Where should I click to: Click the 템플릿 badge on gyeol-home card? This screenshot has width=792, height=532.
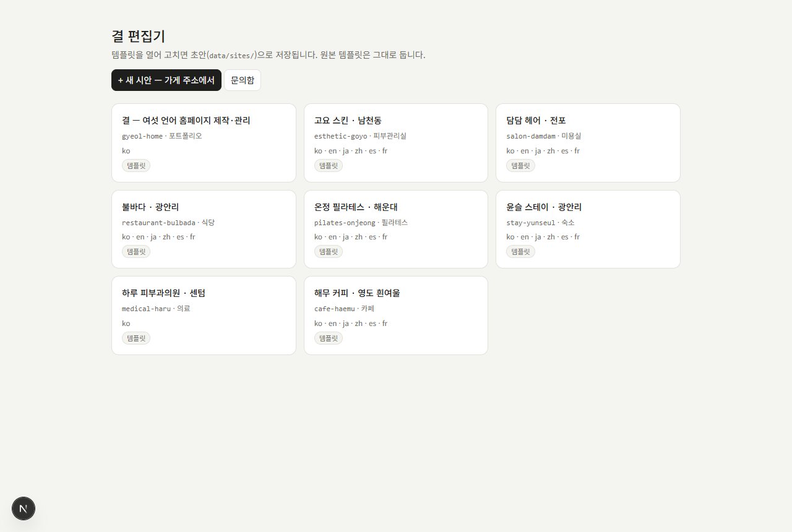[136, 166]
